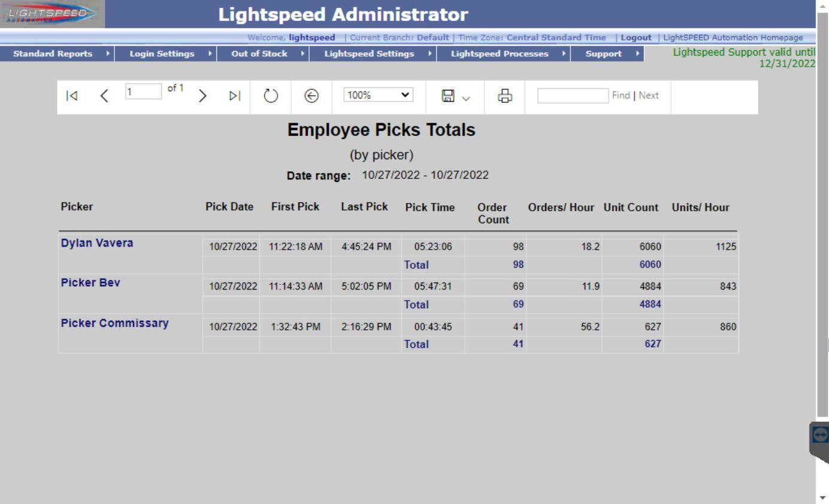Viewport: 829px width, 504px height.
Task: Click last pick time 5:02:05 PM
Action: click(x=367, y=287)
